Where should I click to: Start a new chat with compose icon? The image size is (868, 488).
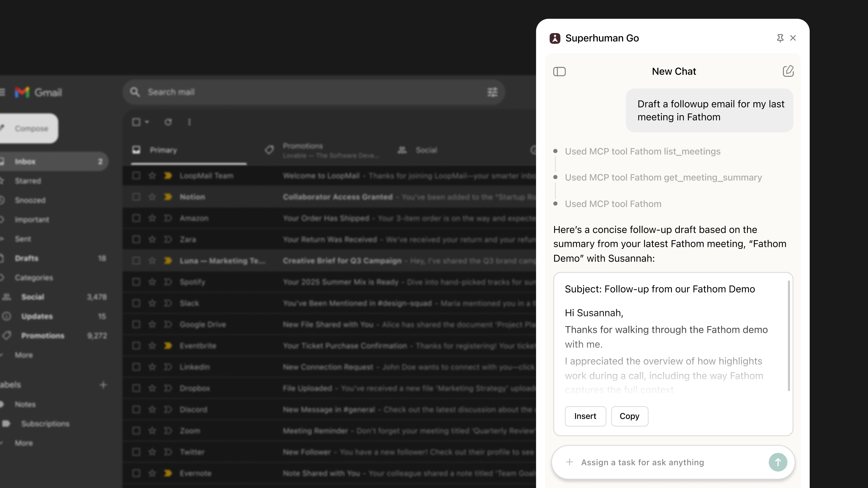[x=788, y=71]
